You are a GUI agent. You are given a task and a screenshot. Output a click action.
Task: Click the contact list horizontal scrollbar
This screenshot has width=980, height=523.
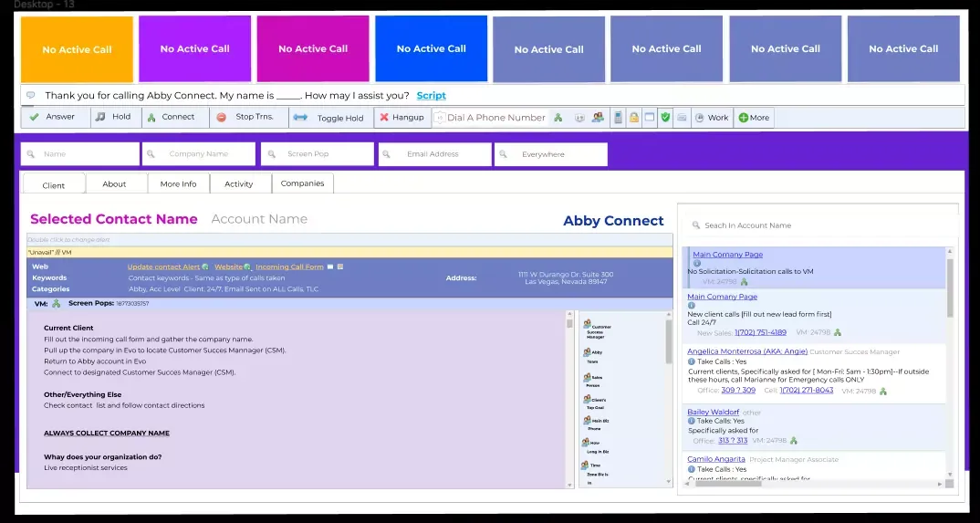point(814,484)
